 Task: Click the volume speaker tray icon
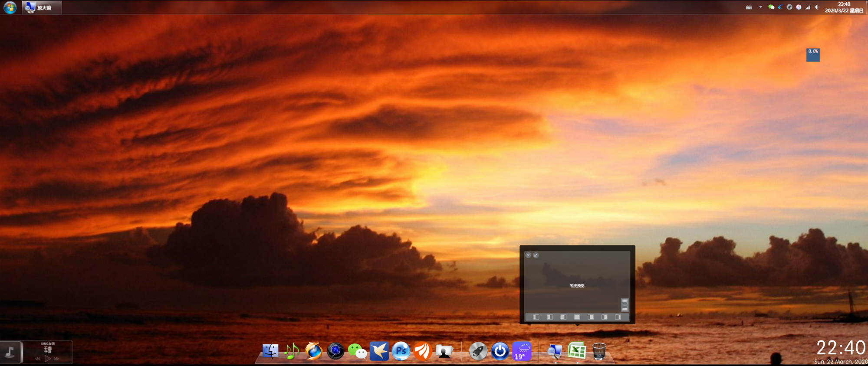pos(817,7)
